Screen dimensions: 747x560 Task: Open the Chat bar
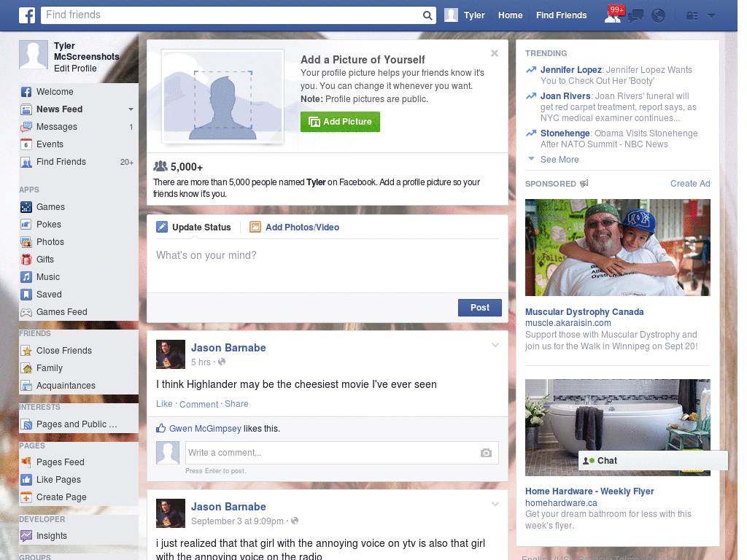tap(653, 461)
